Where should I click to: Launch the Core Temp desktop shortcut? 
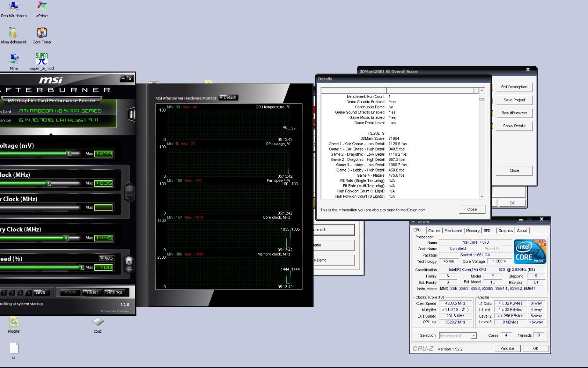click(x=42, y=36)
